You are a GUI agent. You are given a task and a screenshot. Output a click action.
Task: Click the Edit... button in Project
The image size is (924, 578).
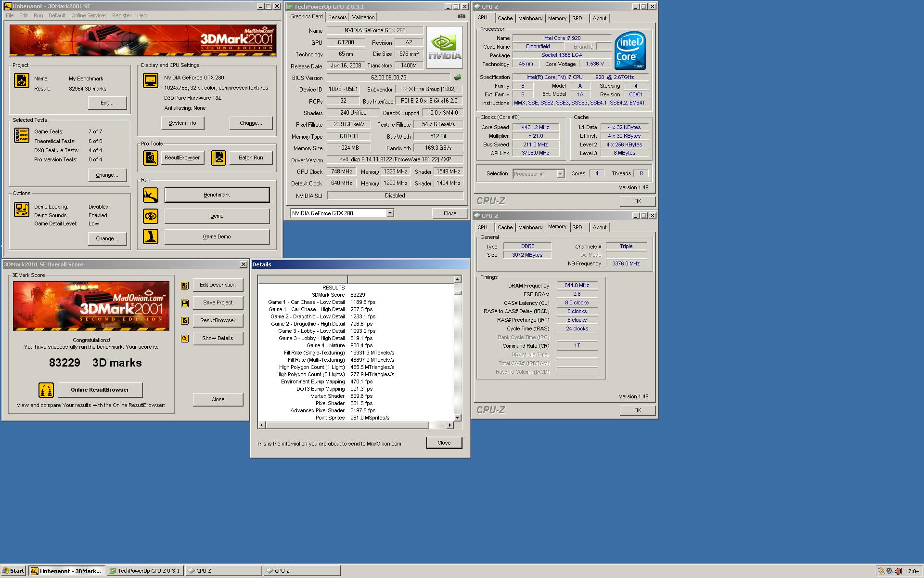coord(107,103)
